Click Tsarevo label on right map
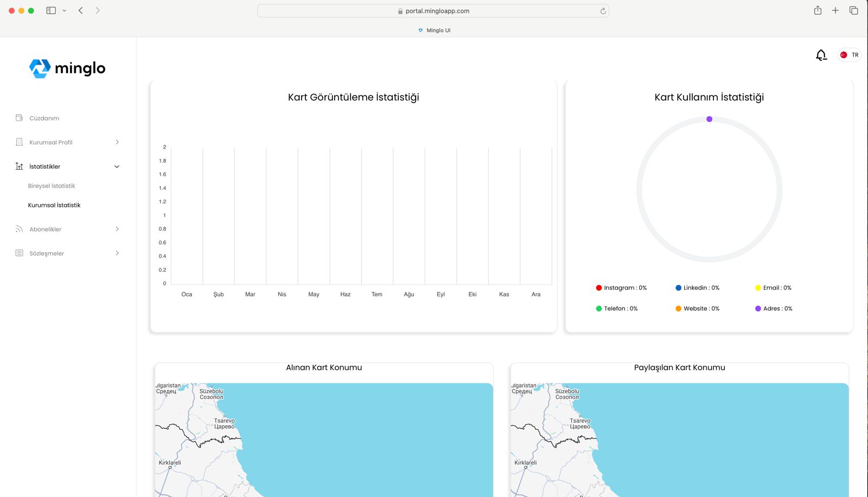Viewport: 868px width, 497px height. (x=580, y=420)
